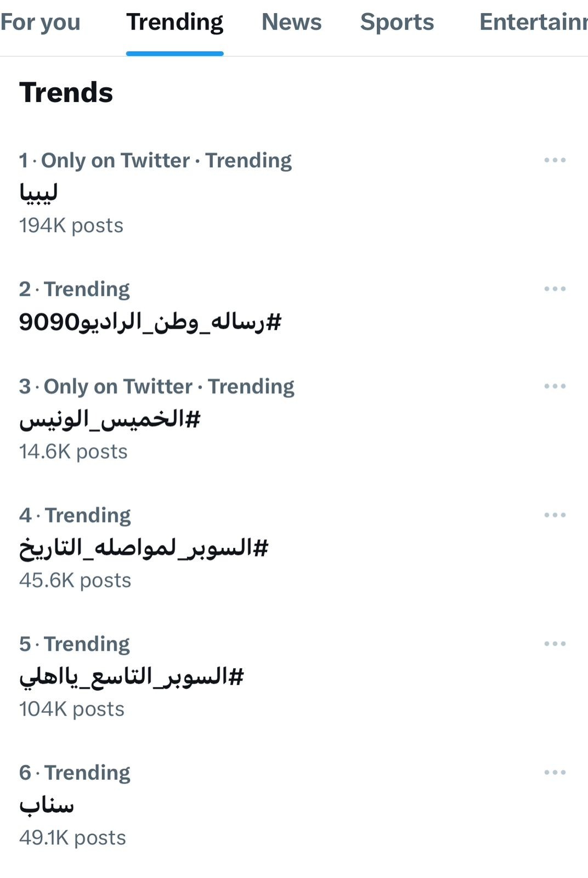Screen dimensions: 588x878
Task: Open more options for trend 2 hashtag
Action: 555,289
